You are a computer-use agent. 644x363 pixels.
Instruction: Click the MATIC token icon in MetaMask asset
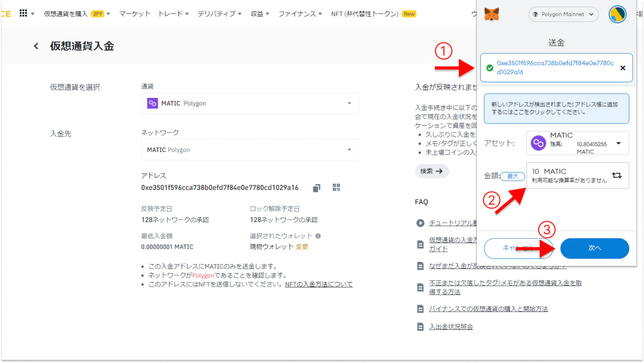(x=538, y=143)
